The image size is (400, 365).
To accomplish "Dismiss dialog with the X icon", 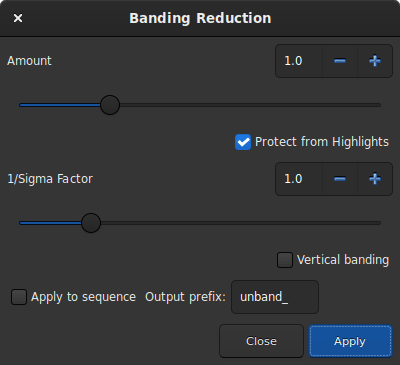I will click(x=18, y=18).
